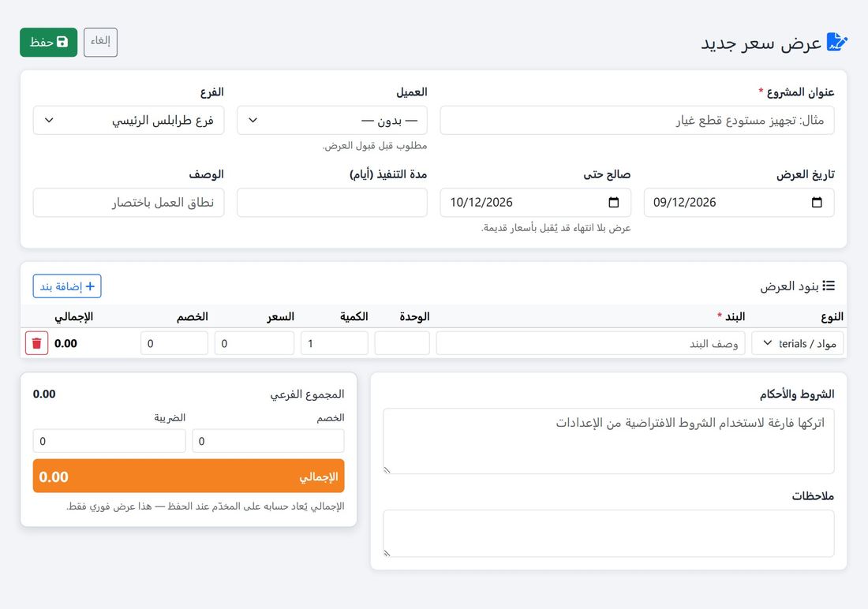Screen dimensions: 868x609
Task: Click the المجموع الفرعي label
Action: tap(307, 394)
